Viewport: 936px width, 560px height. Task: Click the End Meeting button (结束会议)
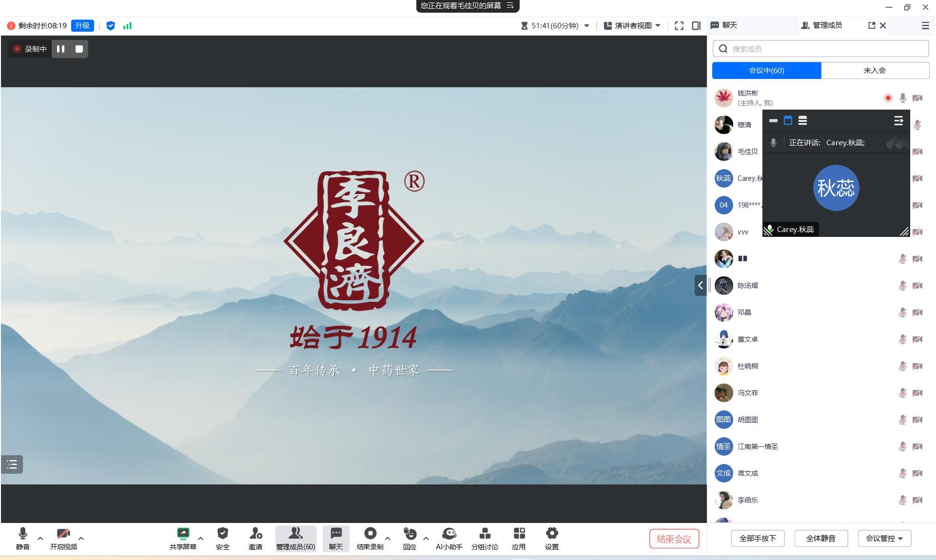[674, 539]
